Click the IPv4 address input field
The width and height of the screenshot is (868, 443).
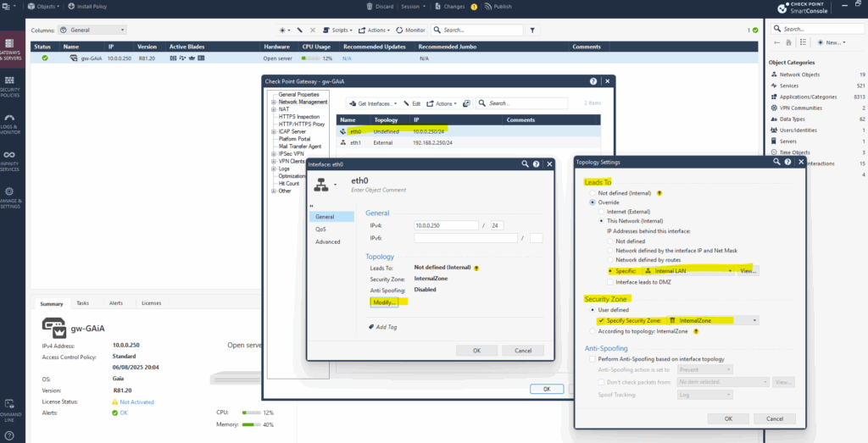[446, 225]
